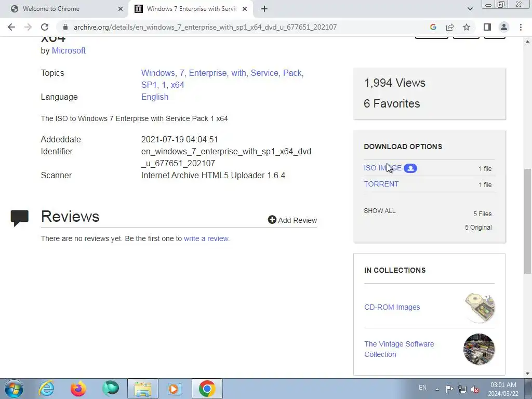This screenshot has height=399, width=532.
Task: Share this page from address bar
Action: click(450, 27)
